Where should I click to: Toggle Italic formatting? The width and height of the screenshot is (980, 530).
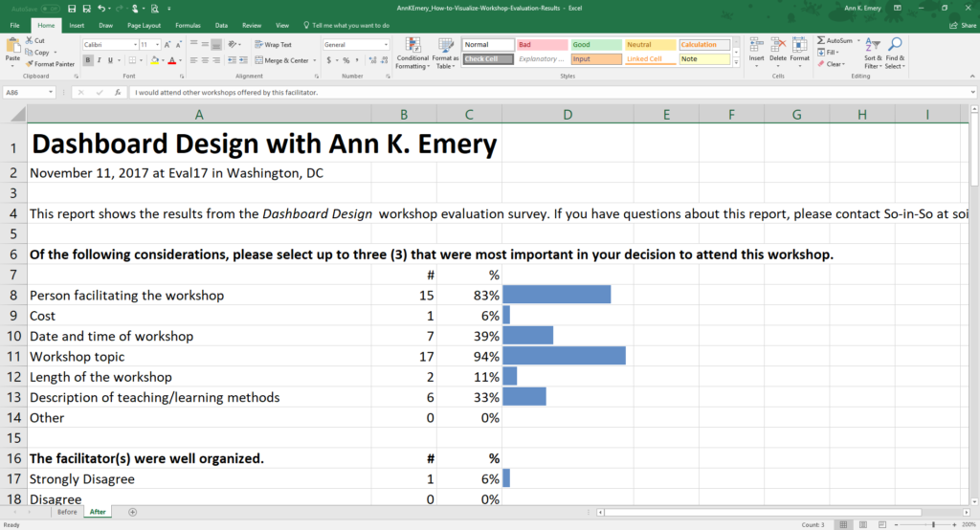pyautogui.click(x=100, y=60)
